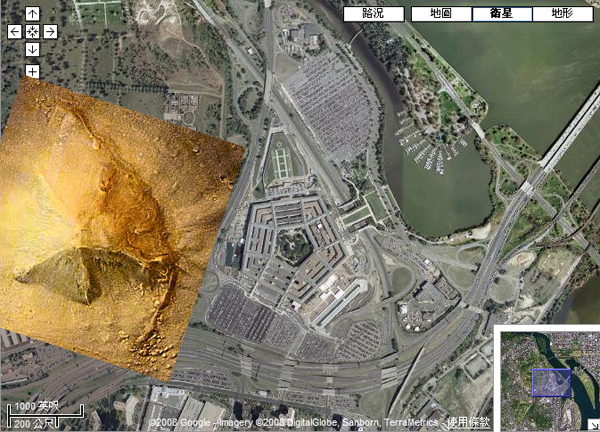Pan the map down with the arrow

32,50
